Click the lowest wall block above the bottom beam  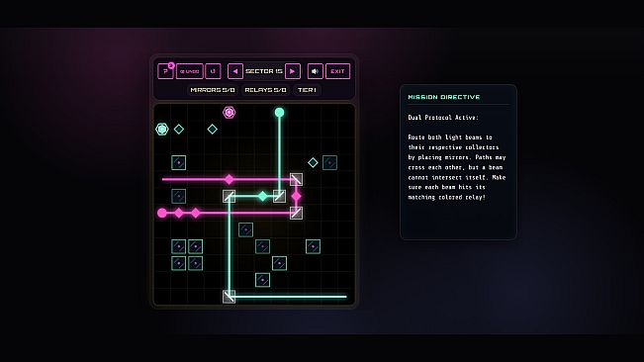point(262,280)
